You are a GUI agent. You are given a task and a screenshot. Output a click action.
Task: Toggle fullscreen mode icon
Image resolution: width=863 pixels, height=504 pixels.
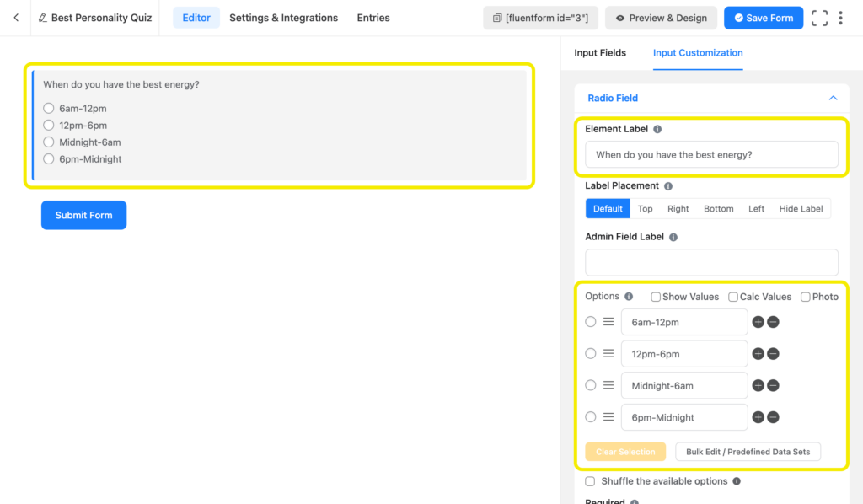pyautogui.click(x=819, y=18)
